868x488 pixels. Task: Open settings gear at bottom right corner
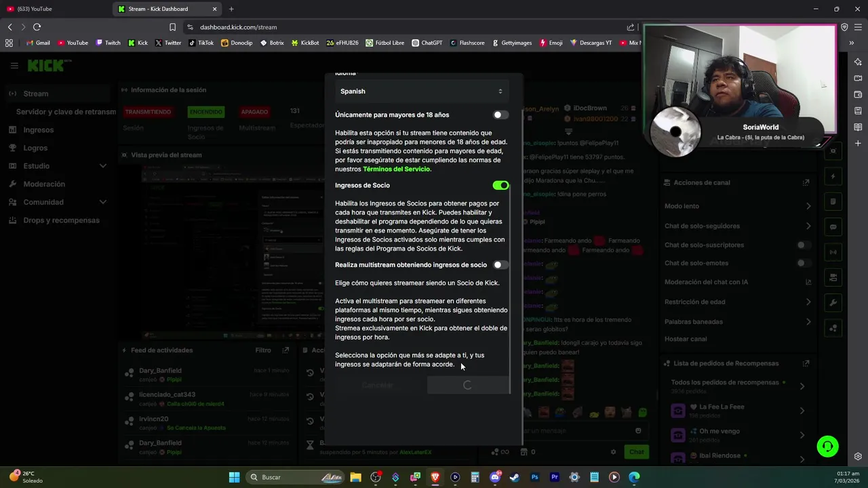click(858, 457)
